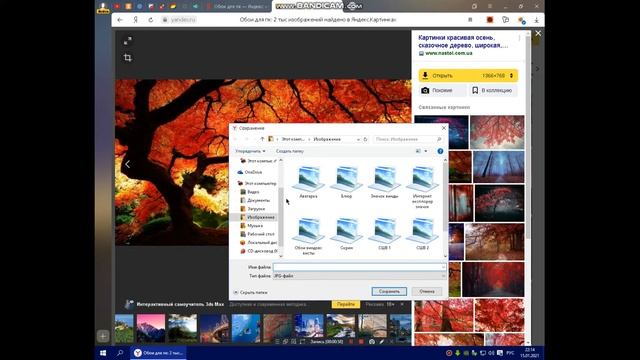Switch to Yandex browser taskbar button

(158, 353)
